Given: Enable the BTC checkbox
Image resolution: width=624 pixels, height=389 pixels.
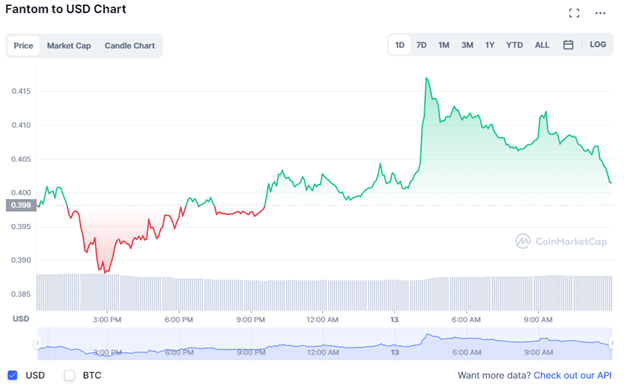Looking at the screenshot, I should 70,375.
